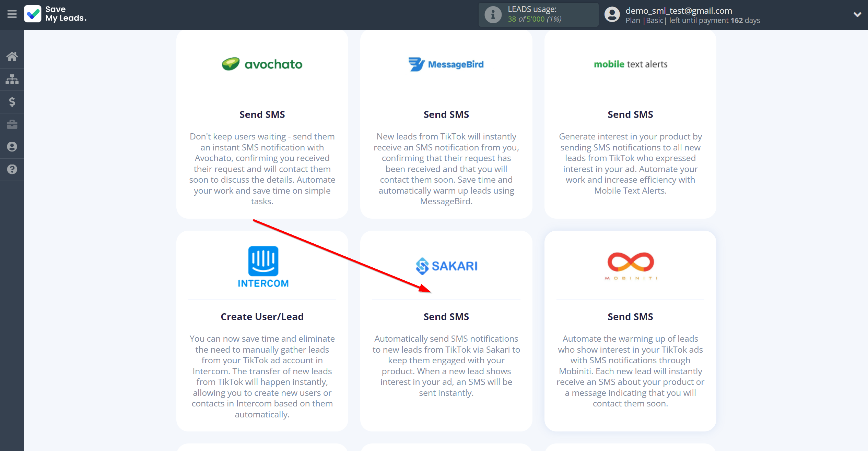Click the LEADS usage info icon
This screenshot has width=868, height=451.
tap(493, 15)
